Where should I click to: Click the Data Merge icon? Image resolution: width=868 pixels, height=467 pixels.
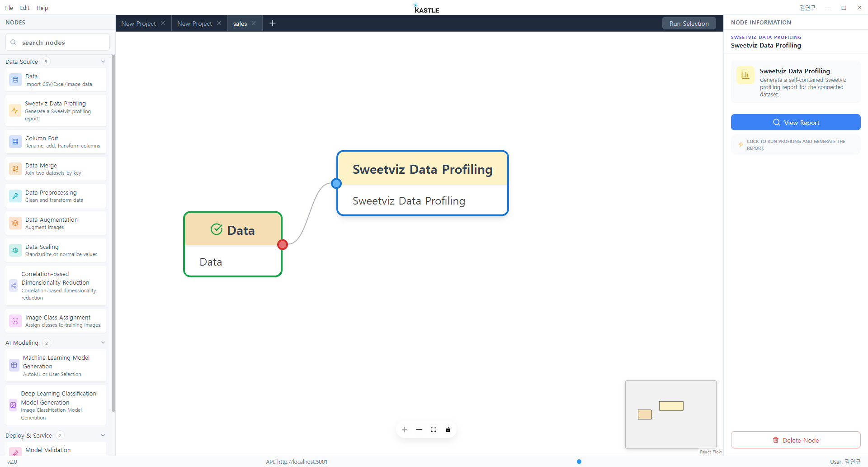click(15, 169)
